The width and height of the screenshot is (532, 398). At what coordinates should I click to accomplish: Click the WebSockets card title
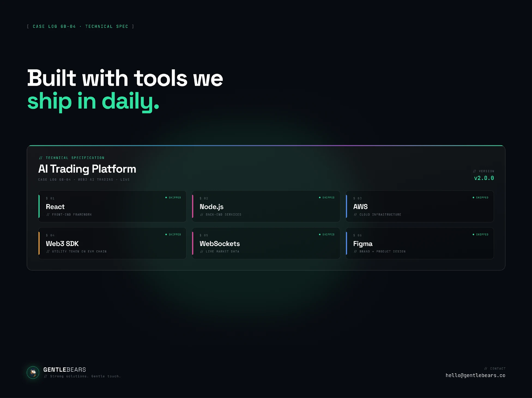[x=220, y=244]
